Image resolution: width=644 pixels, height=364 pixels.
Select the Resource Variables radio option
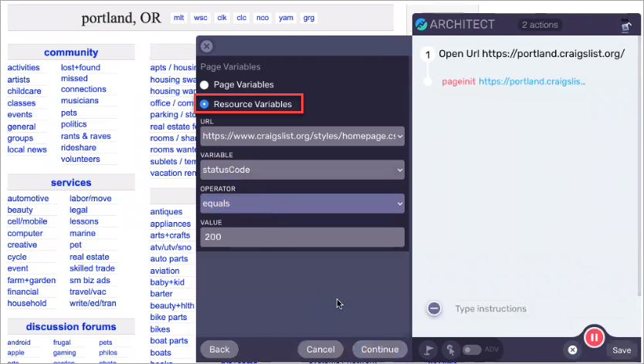[x=204, y=104]
